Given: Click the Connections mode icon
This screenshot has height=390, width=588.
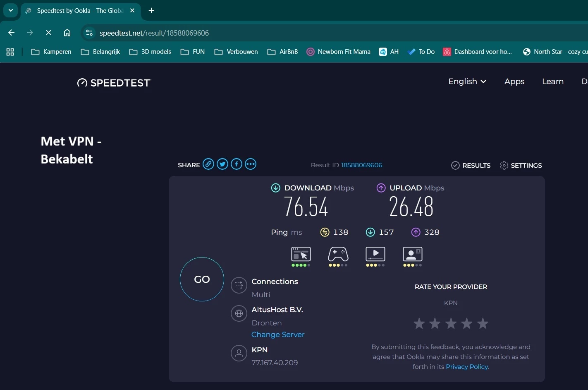Looking at the screenshot, I should (239, 285).
